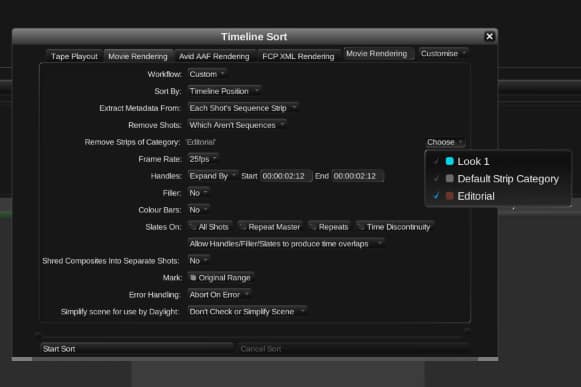Toggle slates on Repeat Master

pyautogui.click(x=243, y=227)
